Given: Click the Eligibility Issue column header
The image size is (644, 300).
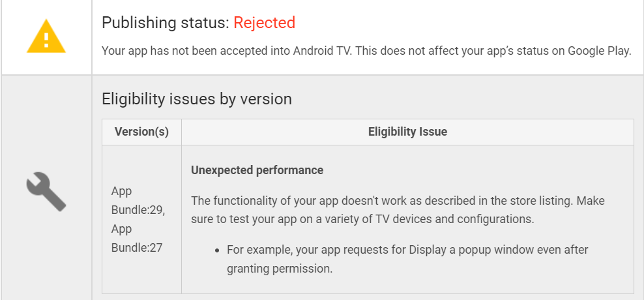Looking at the screenshot, I should (407, 132).
